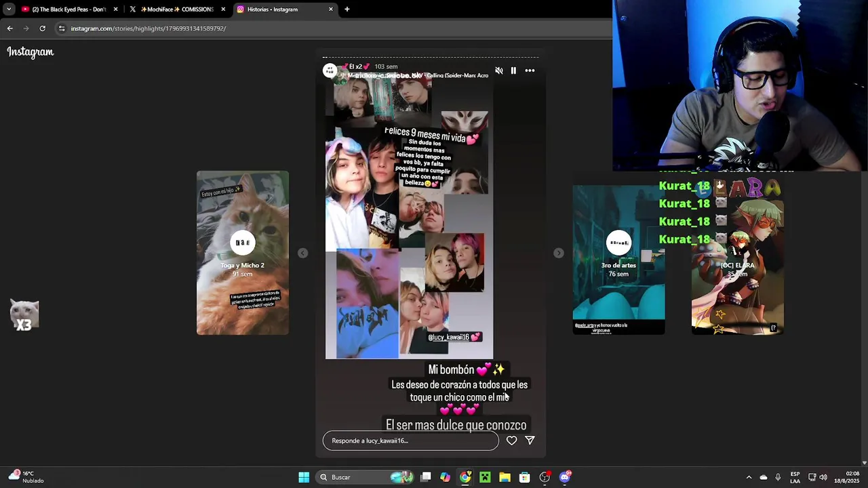The image size is (868, 488).
Task: Open the OneDrive cloud tray icon
Action: 763,477
